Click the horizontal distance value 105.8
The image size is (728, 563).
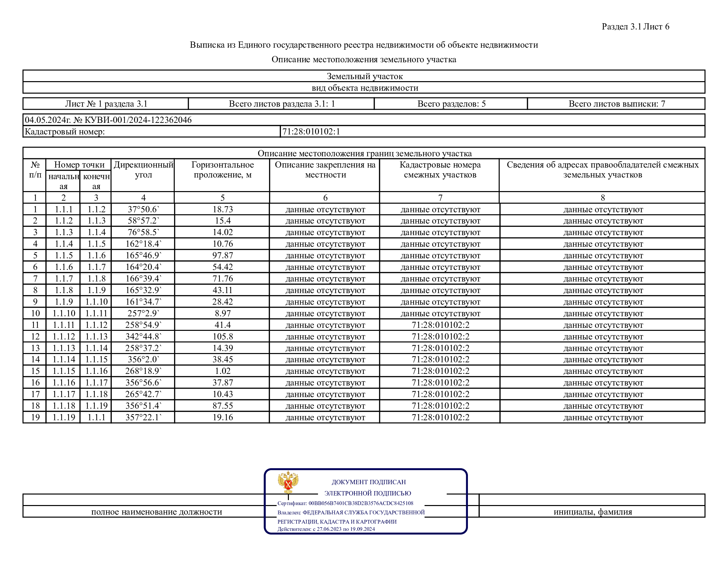pos(222,336)
